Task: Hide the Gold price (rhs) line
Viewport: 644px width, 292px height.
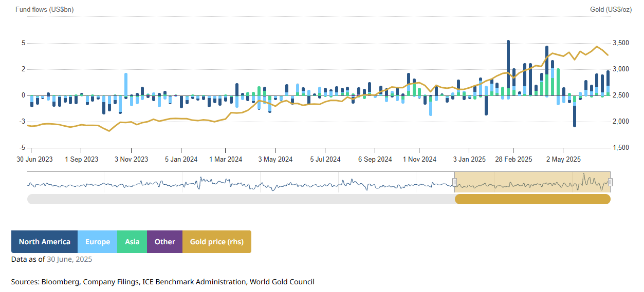Action: 216,242
